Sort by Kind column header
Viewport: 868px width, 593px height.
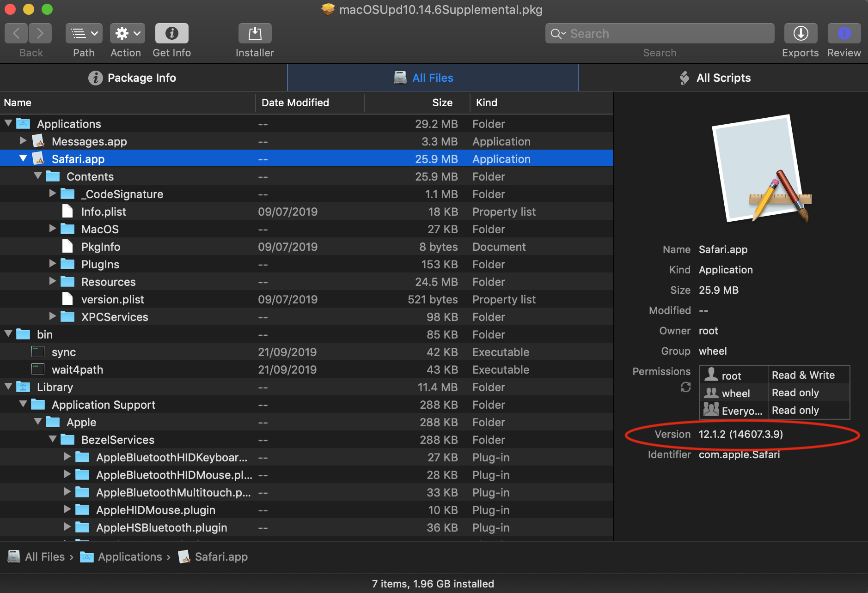click(x=542, y=103)
